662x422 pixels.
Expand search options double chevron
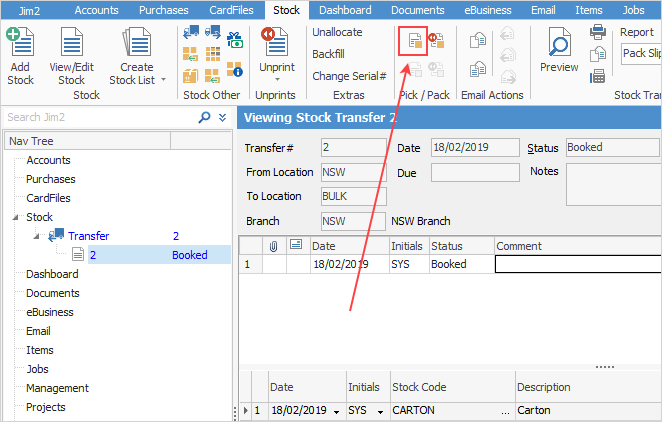(x=222, y=117)
